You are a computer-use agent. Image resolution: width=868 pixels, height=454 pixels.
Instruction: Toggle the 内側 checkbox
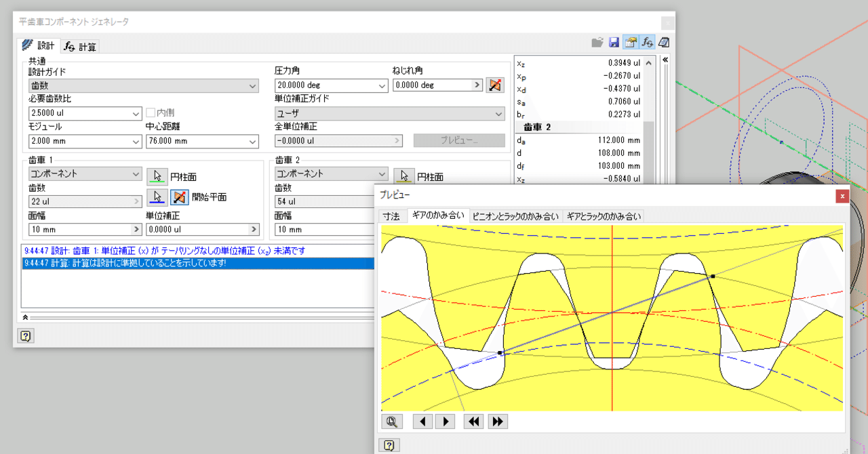coord(151,112)
